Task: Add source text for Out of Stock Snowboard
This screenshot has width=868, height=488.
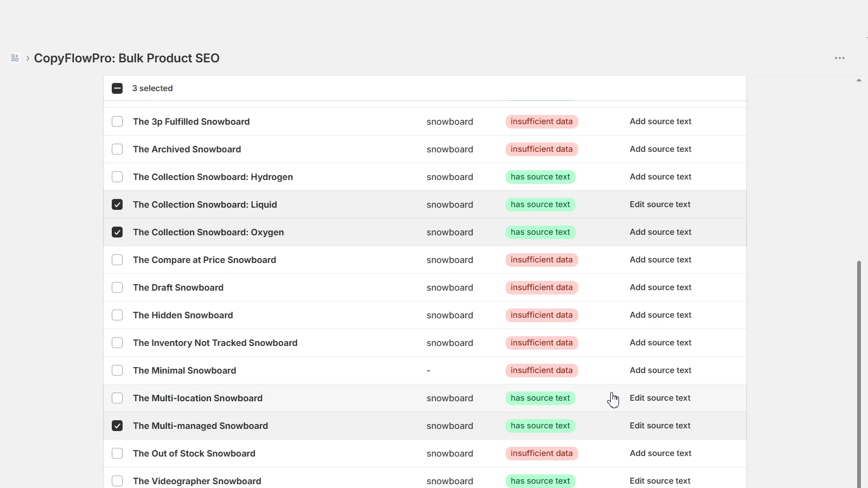Action: (x=660, y=453)
